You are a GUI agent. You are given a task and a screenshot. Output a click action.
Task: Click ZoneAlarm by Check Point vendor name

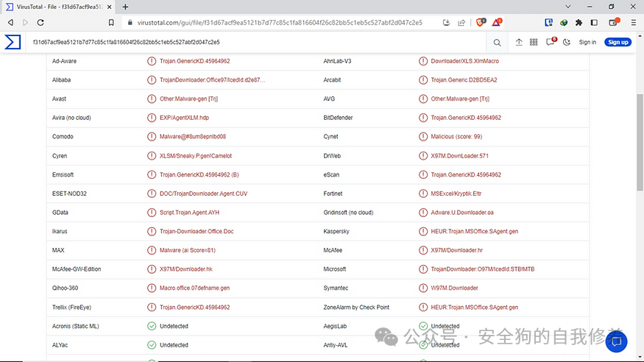pos(356,308)
